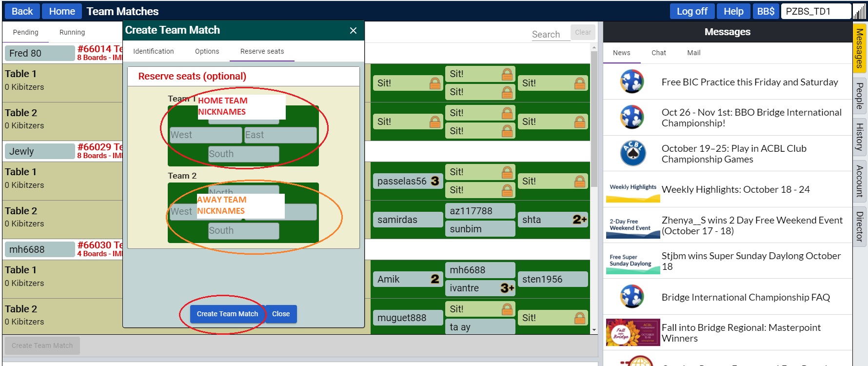Viewport: 868px width, 366px height.
Task: Open the signal strength bars icon
Action: [x=859, y=12]
